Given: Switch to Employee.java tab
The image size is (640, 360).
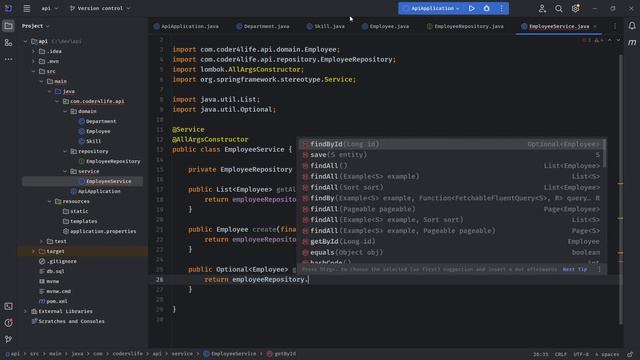Looking at the screenshot, I should 385,26.
